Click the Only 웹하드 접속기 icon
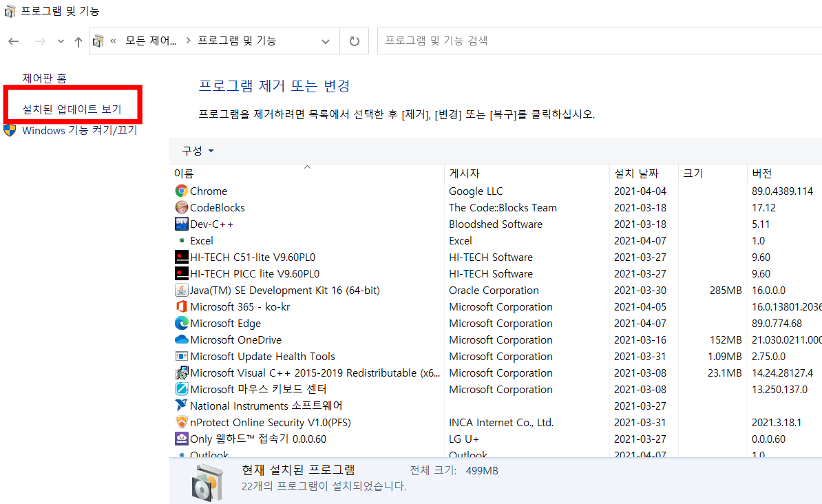Image resolution: width=822 pixels, height=504 pixels. click(181, 439)
